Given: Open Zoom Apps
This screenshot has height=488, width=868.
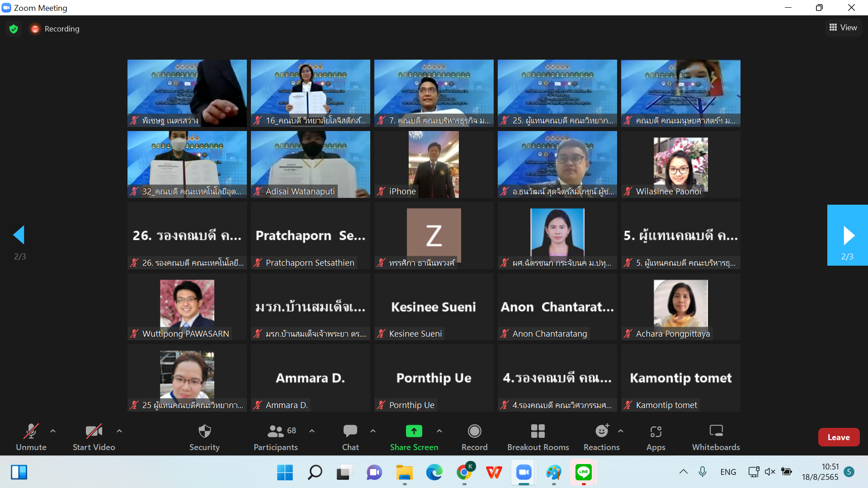Looking at the screenshot, I should 656,436.
